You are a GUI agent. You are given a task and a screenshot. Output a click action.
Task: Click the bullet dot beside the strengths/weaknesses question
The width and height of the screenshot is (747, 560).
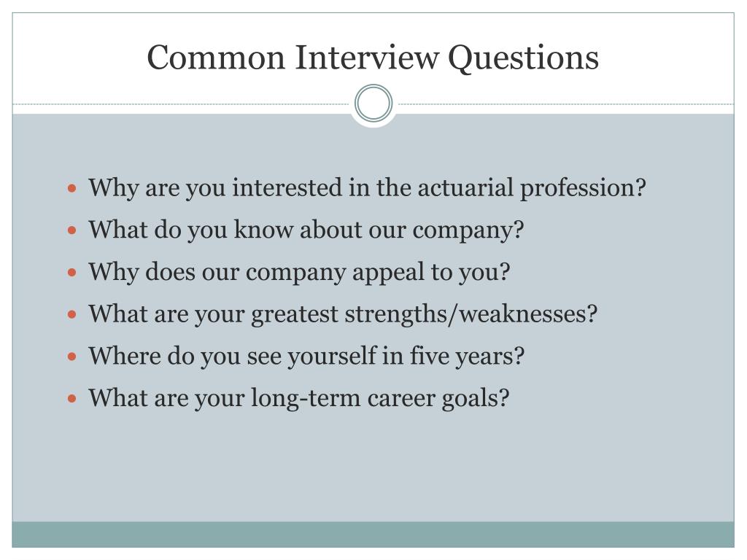pyautogui.click(x=71, y=315)
